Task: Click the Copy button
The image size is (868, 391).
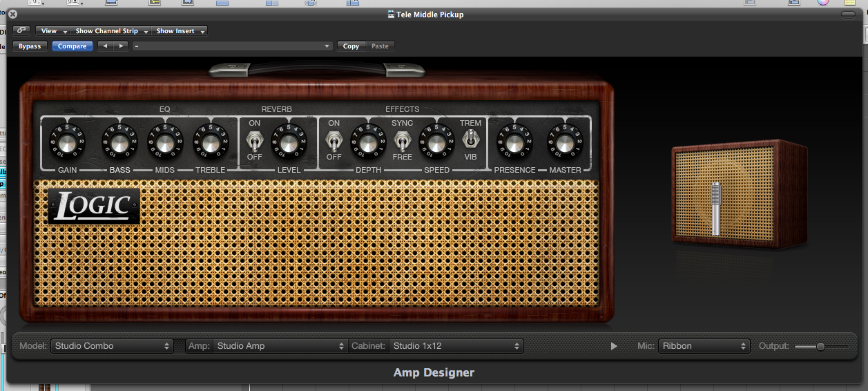Action: 351,46
